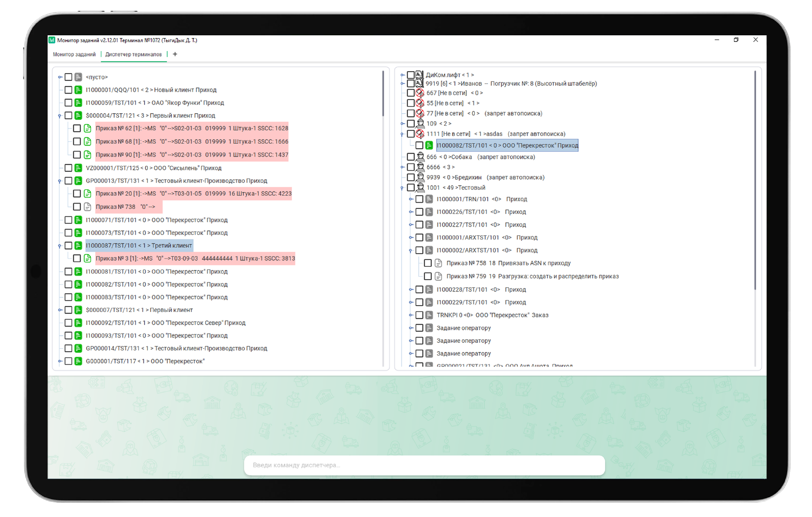Tick the checkbox for I1000087/TST/101 Третий клиент
812x517 pixels.
69,245
